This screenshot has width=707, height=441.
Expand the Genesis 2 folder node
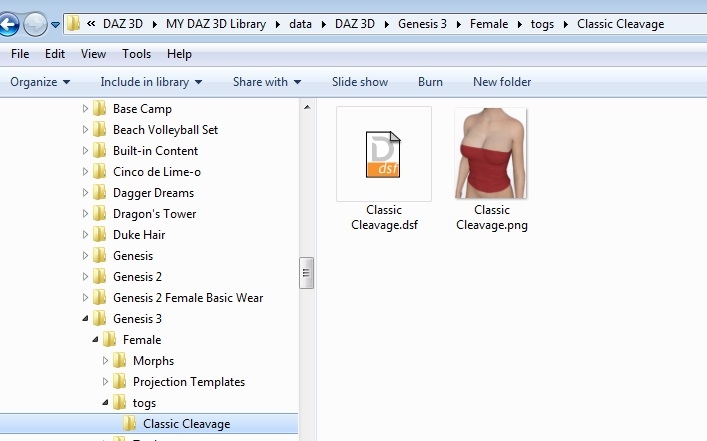click(x=85, y=276)
